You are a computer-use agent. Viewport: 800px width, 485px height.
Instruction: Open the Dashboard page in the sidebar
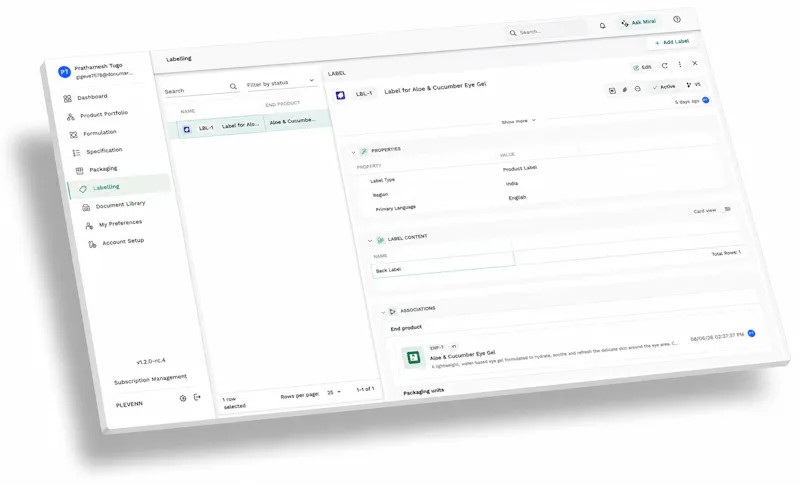click(92, 97)
